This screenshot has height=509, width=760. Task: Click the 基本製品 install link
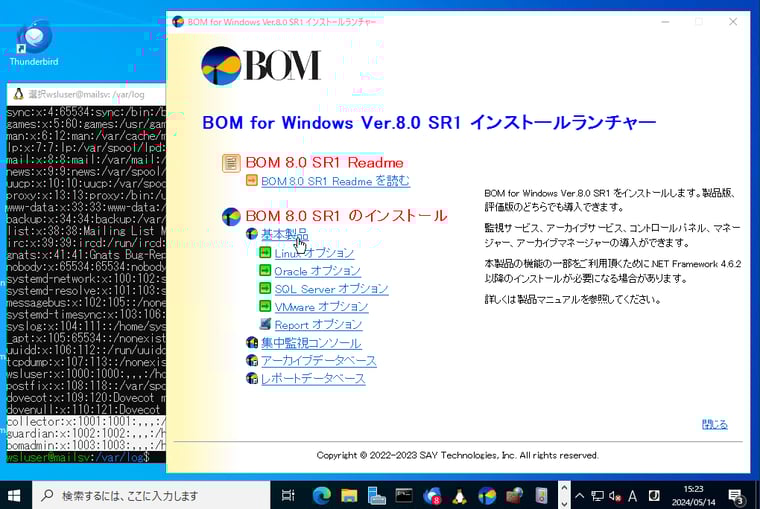click(x=285, y=235)
